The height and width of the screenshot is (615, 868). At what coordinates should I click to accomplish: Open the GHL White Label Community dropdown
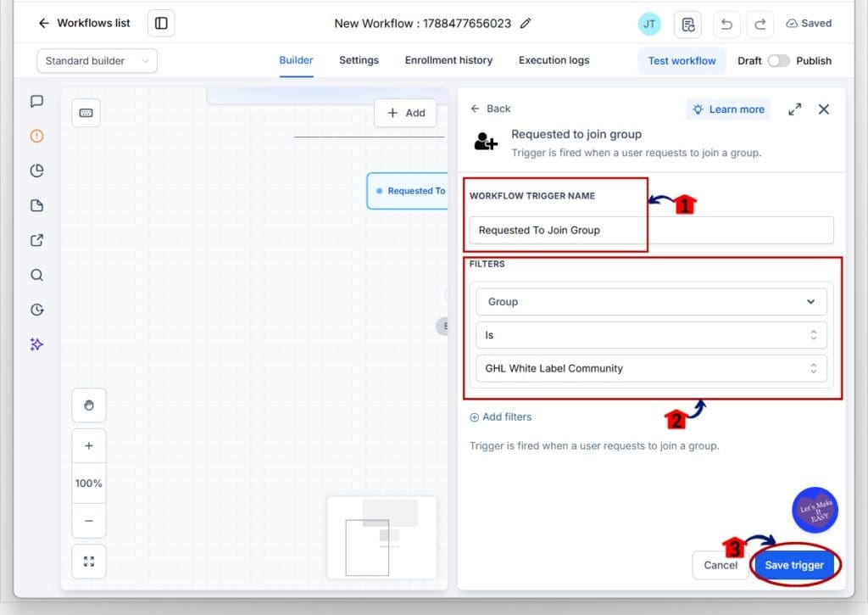coord(651,368)
